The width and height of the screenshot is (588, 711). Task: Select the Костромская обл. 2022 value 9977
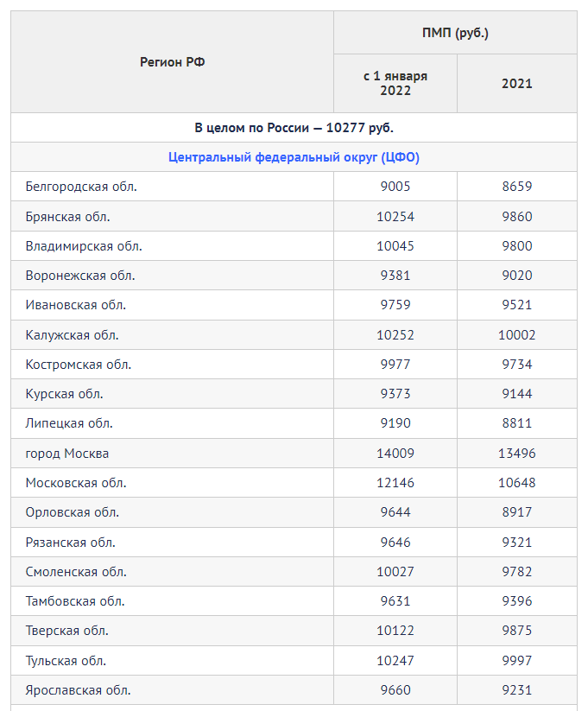point(395,364)
